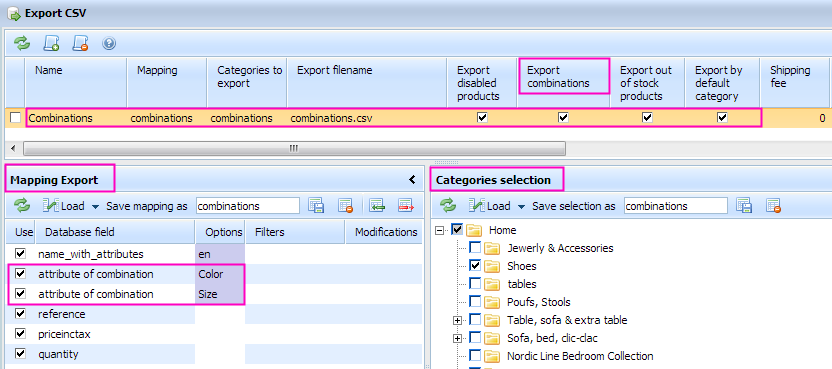This screenshot has height=369, width=832.
Task: Expand Table, sofa & extra table category
Action: [457, 320]
